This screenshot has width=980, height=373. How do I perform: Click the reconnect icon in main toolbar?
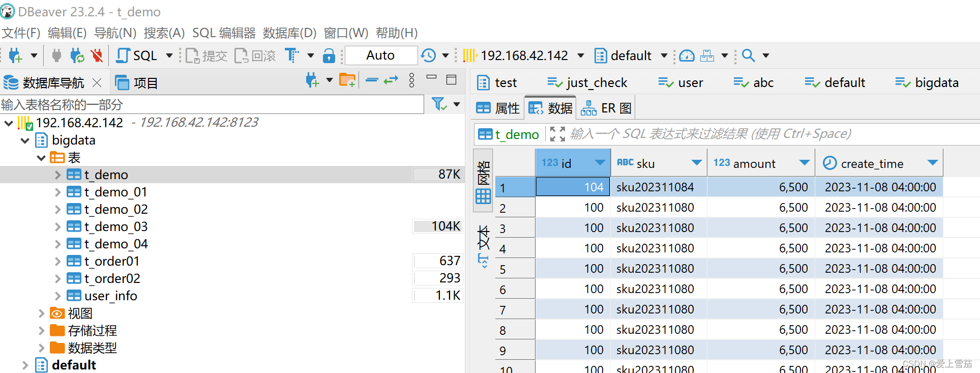click(x=77, y=55)
